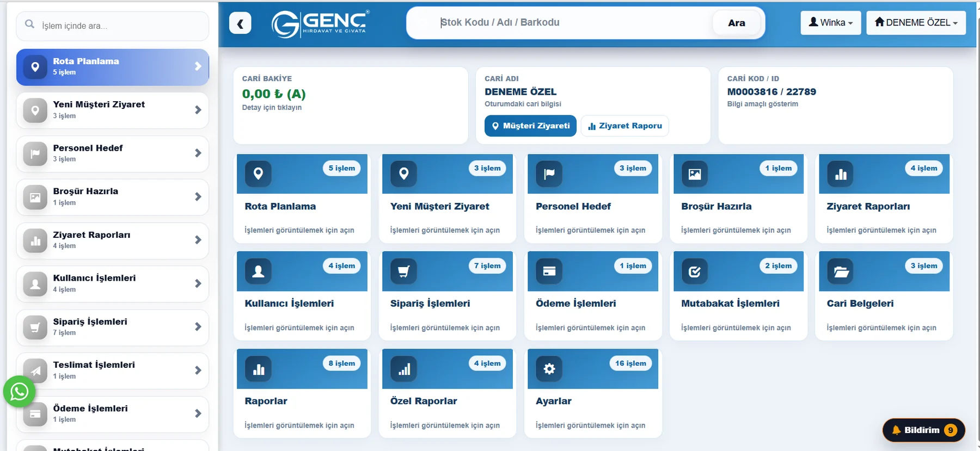Click the checkmark icon on Mutabakat İşlemleri card
980x451 pixels.
[x=695, y=271]
